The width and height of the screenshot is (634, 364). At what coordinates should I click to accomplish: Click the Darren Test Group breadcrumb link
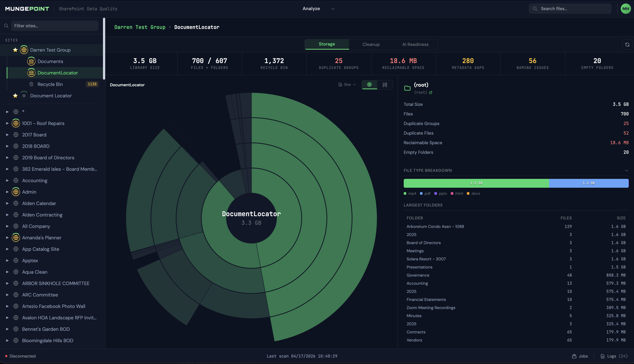pyautogui.click(x=140, y=27)
